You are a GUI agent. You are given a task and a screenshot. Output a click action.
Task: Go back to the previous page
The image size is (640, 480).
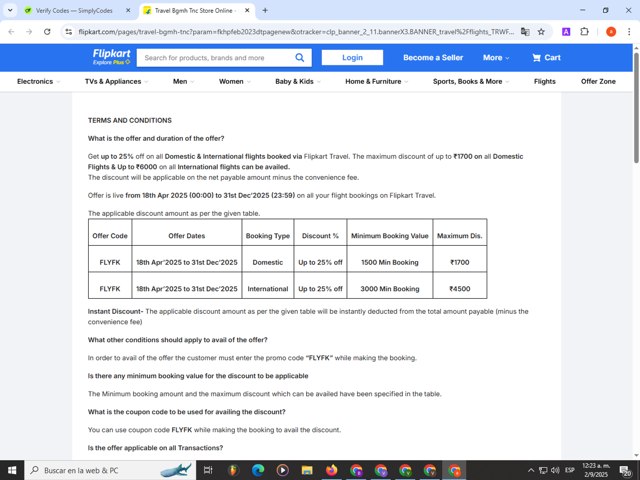click(11, 31)
